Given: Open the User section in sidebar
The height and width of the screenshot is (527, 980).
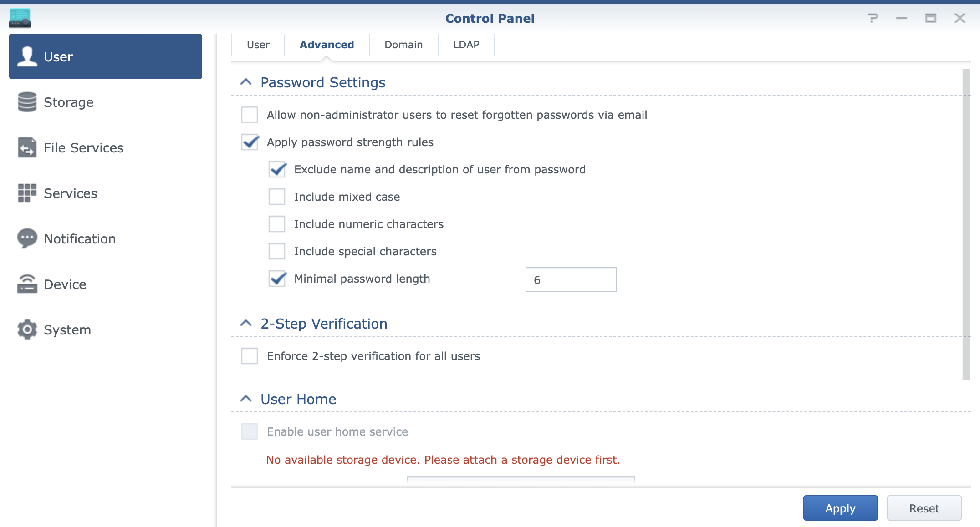Looking at the screenshot, I should pyautogui.click(x=105, y=56).
